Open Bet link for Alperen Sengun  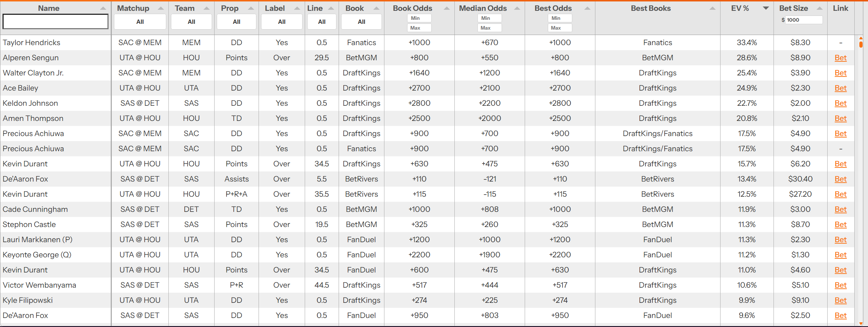[841, 58]
